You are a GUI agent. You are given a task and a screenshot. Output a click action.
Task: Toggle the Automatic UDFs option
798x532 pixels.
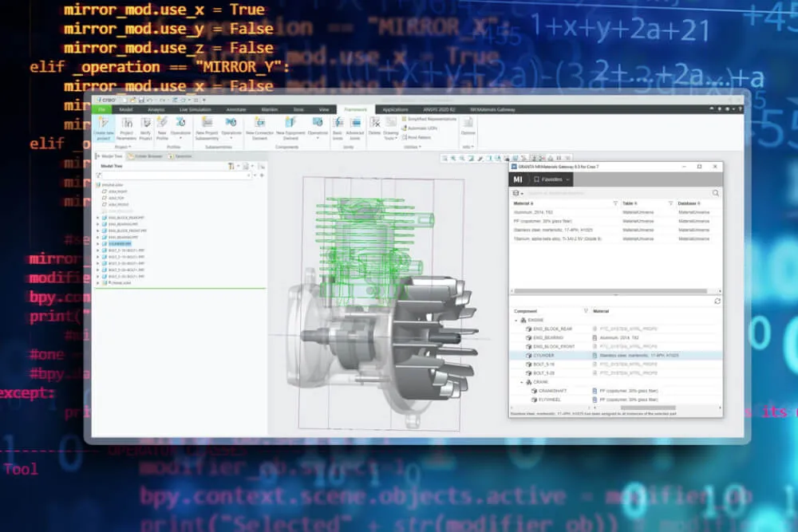click(403, 128)
